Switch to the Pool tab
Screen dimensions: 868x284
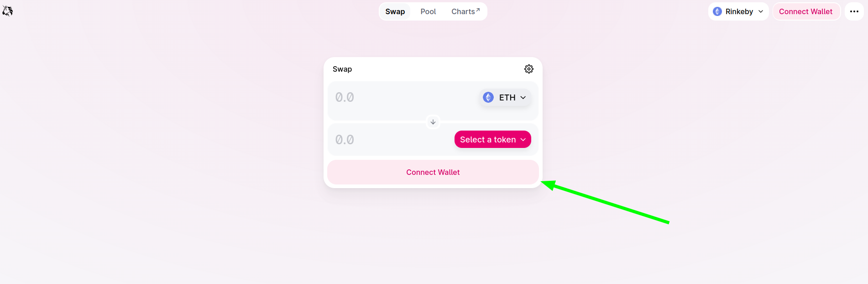(x=428, y=11)
